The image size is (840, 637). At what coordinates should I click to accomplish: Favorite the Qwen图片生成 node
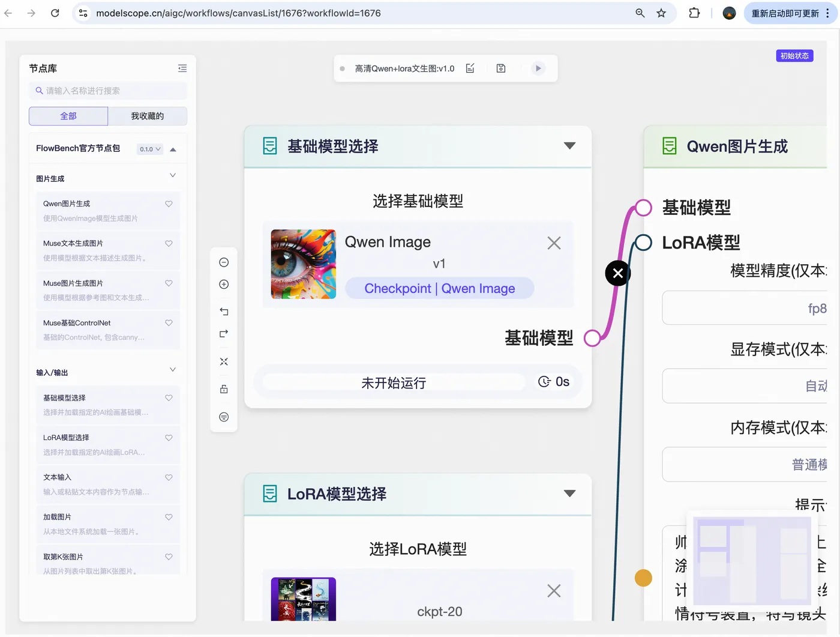pyautogui.click(x=169, y=204)
